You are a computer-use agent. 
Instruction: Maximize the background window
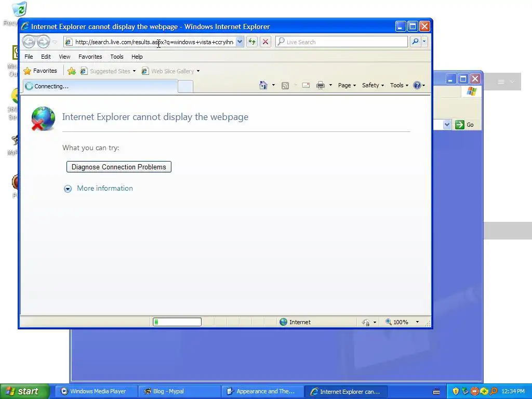tap(463, 79)
